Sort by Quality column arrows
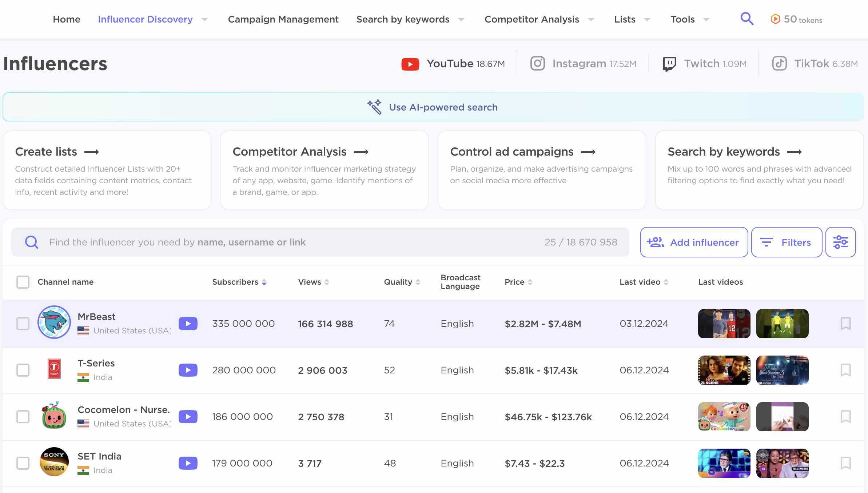 (x=418, y=282)
